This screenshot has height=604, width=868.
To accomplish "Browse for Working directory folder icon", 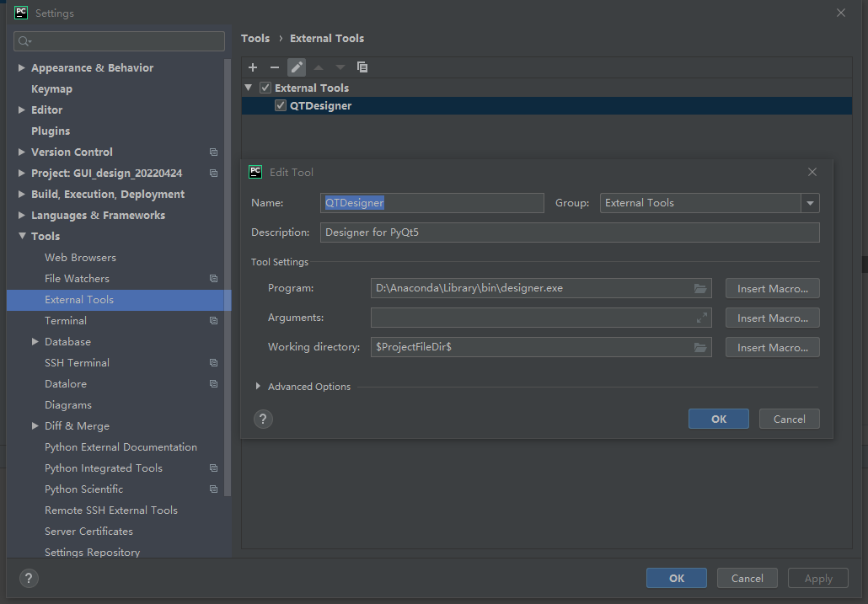I will pos(700,347).
